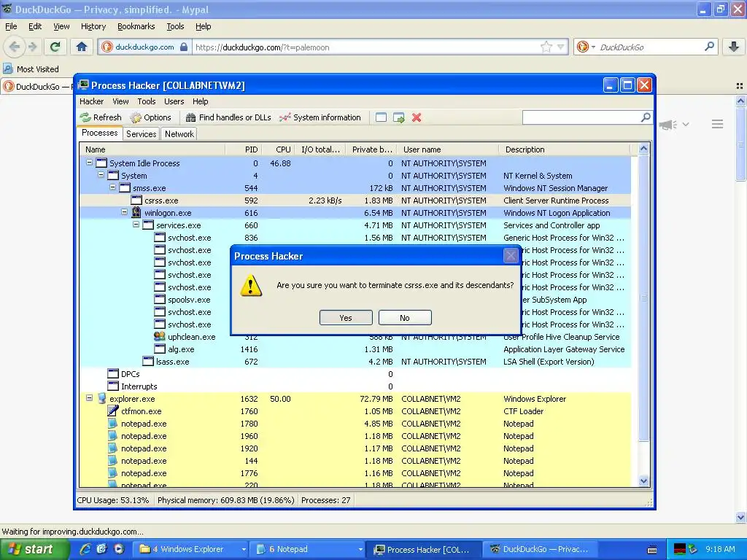Click the magnifier icon in Process Hacker search
This screenshot has height=560, width=747.
click(x=646, y=117)
